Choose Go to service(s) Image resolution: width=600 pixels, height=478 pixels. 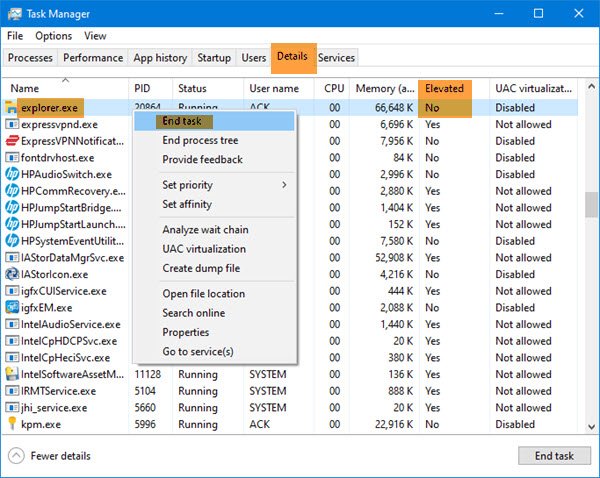(x=214, y=351)
